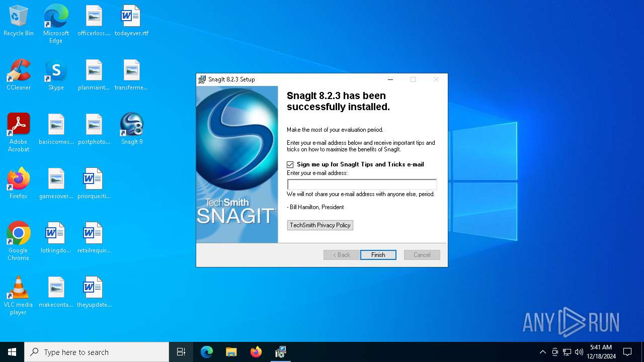Open Firefox desktop shortcut
644x362 pixels.
19,184
